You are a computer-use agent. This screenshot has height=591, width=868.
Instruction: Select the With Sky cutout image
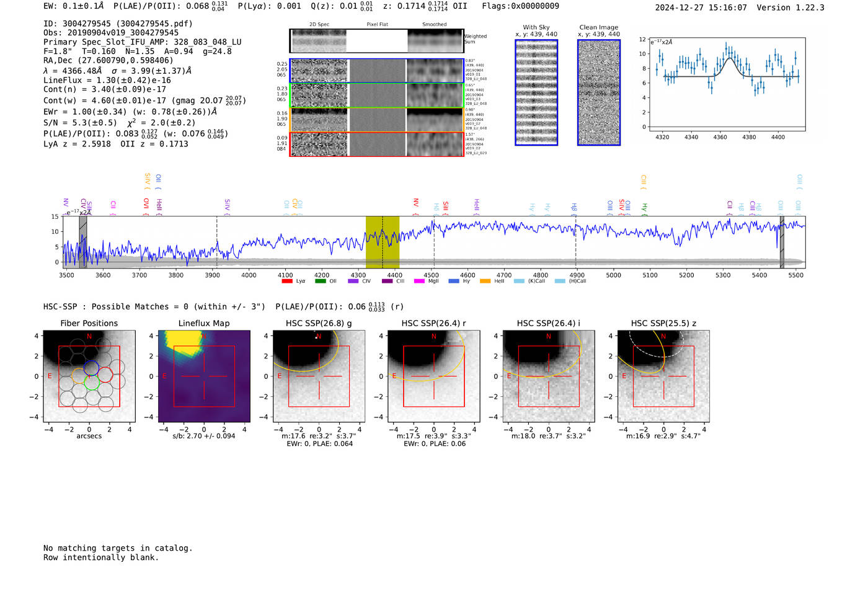tap(536, 92)
